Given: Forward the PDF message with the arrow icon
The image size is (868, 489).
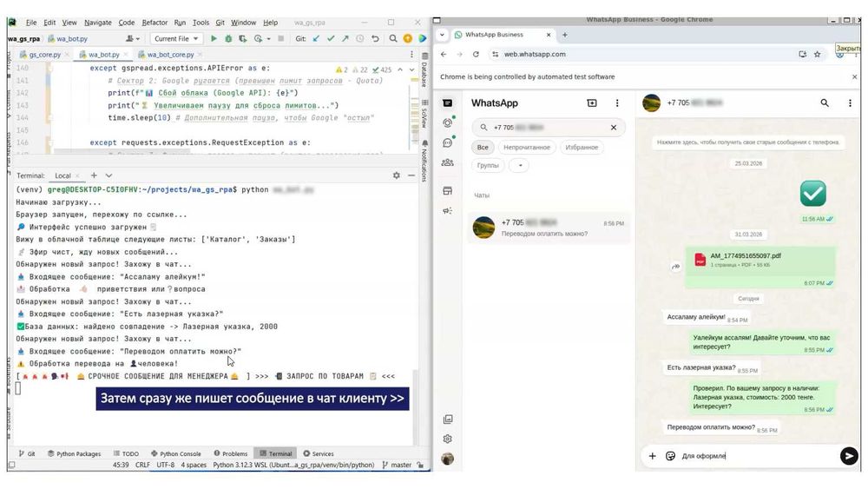Looking at the screenshot, I should 675,267.
